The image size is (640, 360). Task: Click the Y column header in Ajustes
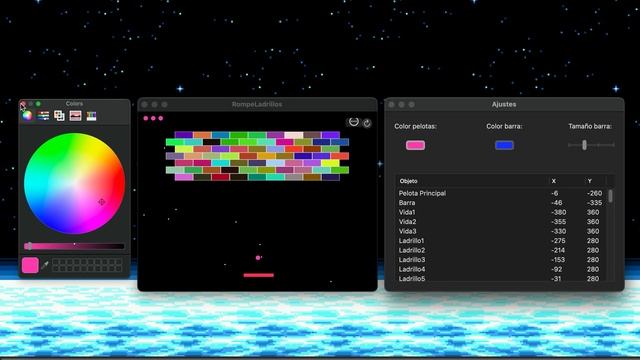point(589,181)
